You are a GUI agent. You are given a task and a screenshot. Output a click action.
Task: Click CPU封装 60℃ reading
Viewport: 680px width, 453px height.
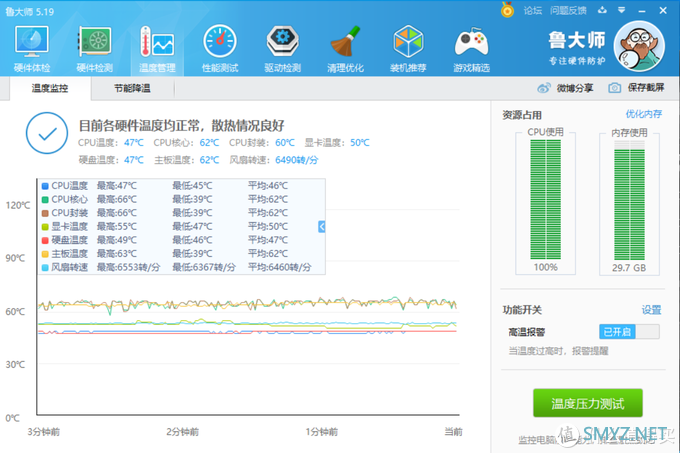point(285,143)
